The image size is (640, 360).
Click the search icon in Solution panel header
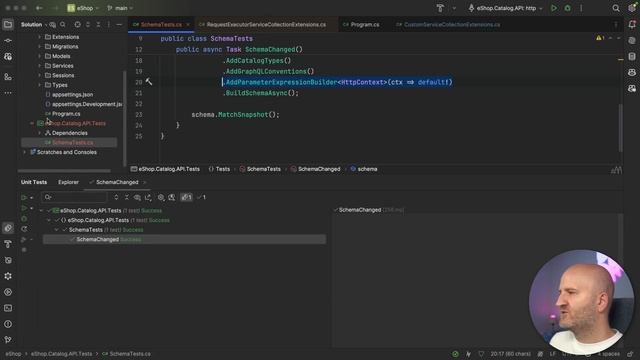62,24
